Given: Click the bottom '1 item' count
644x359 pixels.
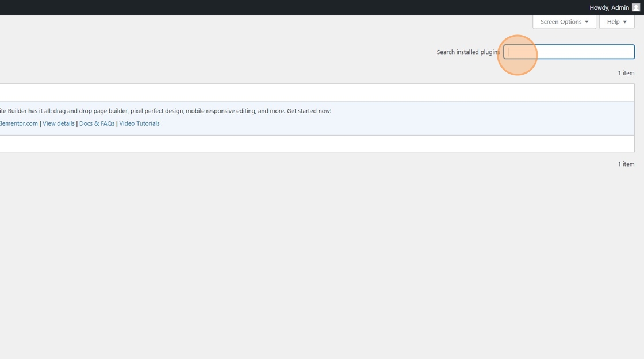Looking at the screenshot, I should point(626,164).
